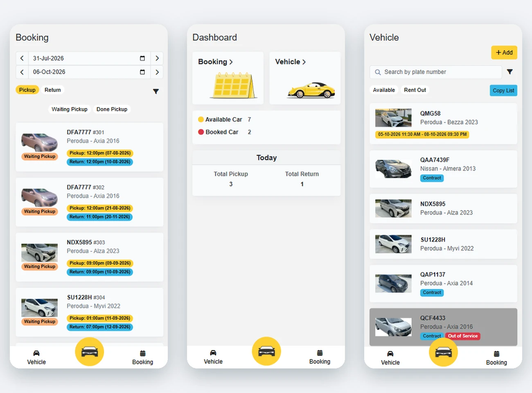Select the Waiting Pickup status chip
This screenshot has width=532, height=393.
70,109
